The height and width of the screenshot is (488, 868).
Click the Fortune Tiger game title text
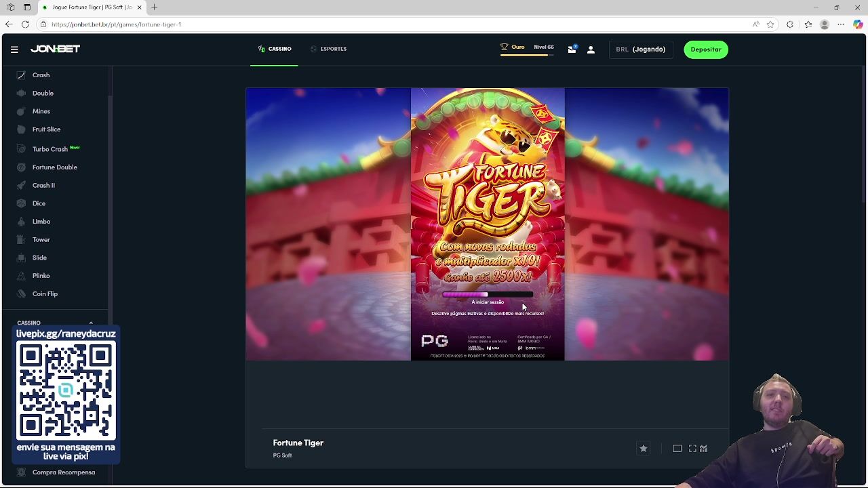click(x=298, y=443)
